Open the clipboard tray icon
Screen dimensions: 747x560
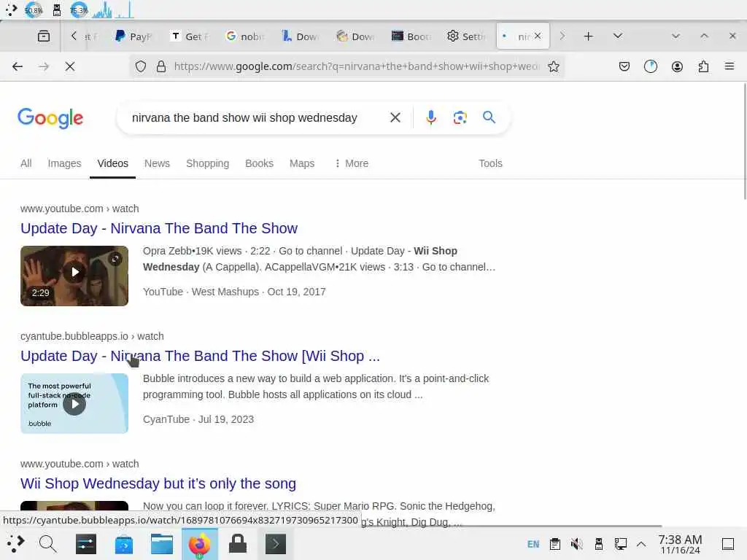tap(555, 544)
